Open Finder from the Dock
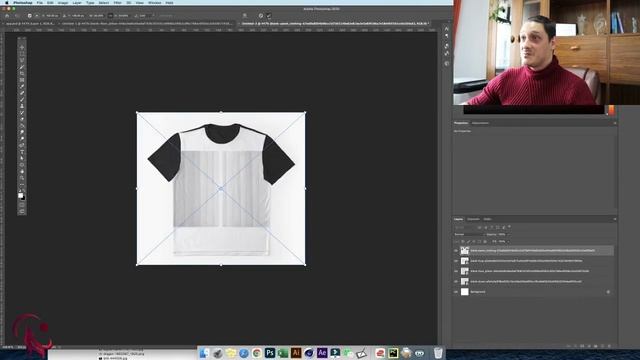 (x=204, y=353)
